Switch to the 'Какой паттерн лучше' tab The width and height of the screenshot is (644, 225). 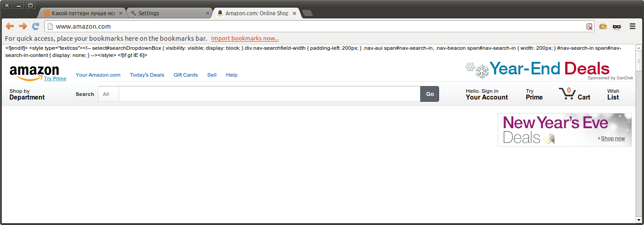click(83, 13)
